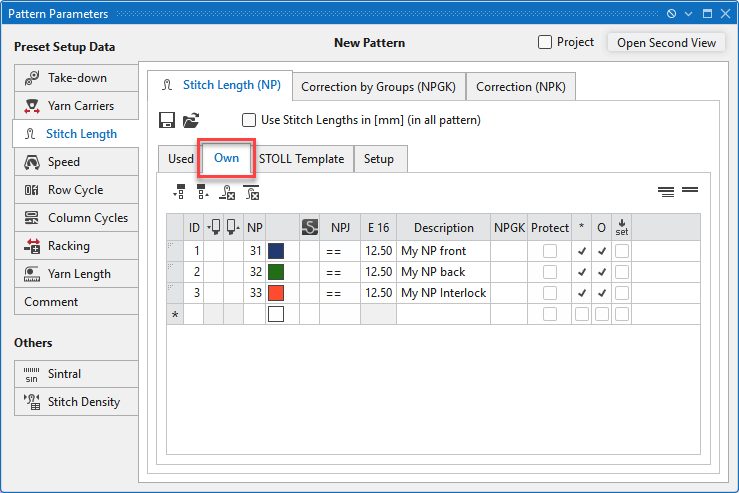Viewport: 739px width, 493px height.
Task: Open the Take-down setup page
Action: coord(76,78)
